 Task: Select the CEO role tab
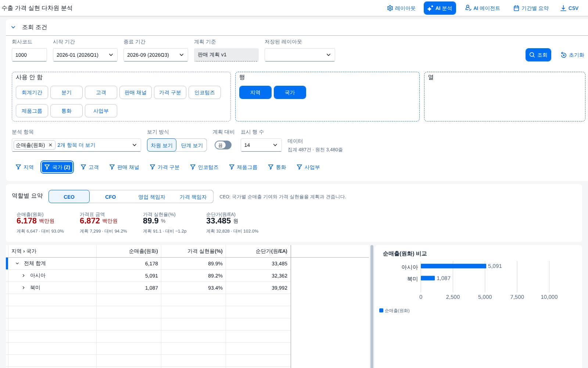(69, 197)
